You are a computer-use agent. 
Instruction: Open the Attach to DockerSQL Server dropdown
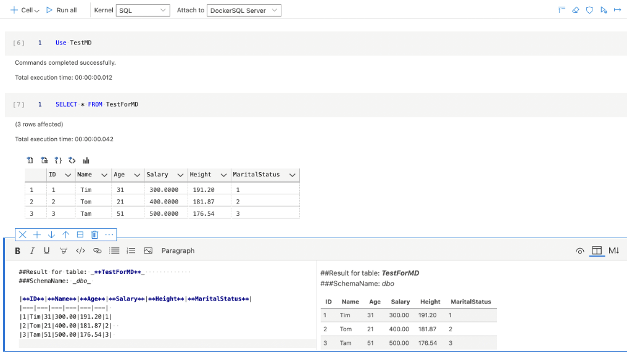(x=244, y=10)
